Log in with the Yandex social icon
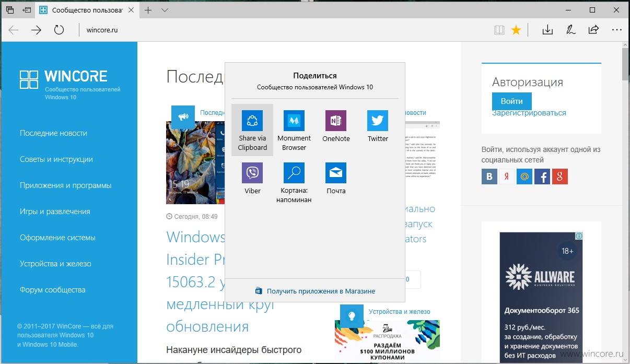Viewport: 630px width, 364px height. click(507, 177)
